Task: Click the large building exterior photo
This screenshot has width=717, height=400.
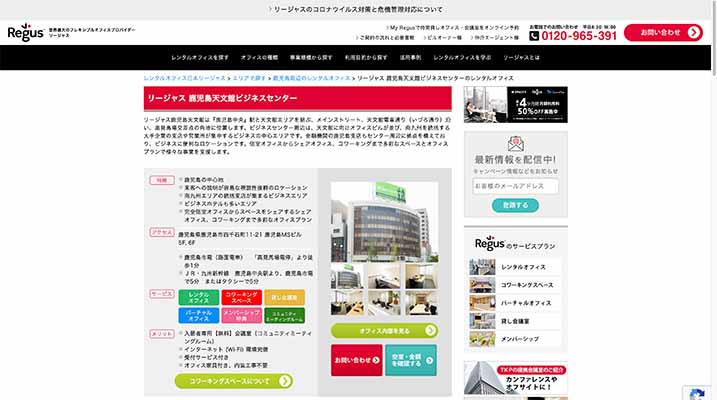Action: 384,222
